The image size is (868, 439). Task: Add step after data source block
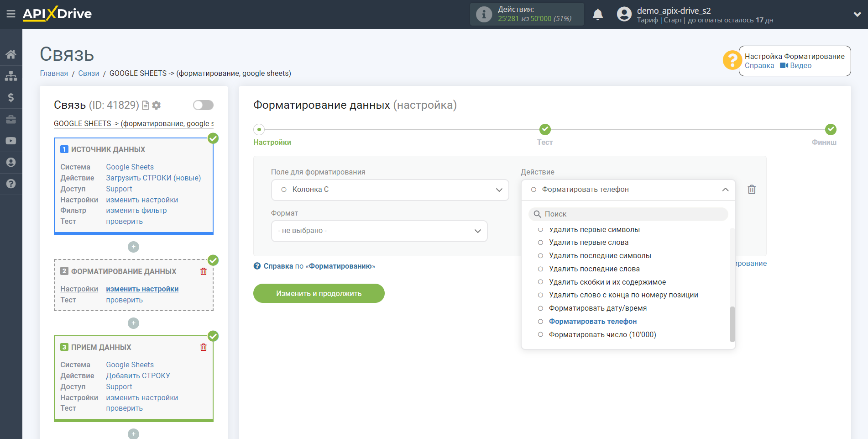coord(133,247)
